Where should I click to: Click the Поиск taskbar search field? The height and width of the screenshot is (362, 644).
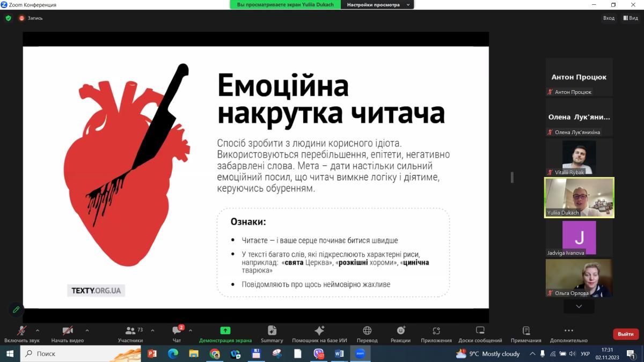(x=80, y=353)
